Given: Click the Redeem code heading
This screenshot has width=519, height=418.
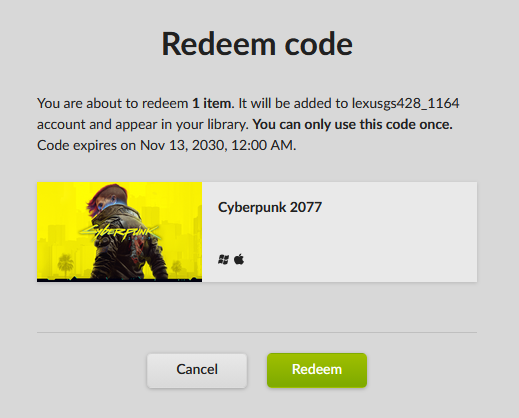Looking at the screenshot, I should tap(257, 44).
